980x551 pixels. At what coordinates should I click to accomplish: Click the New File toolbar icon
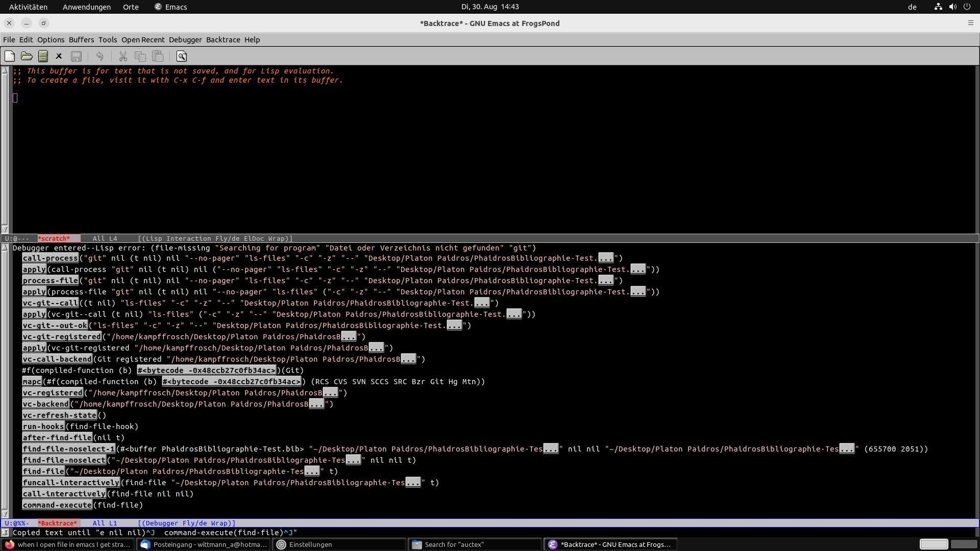tap(10, 56)
